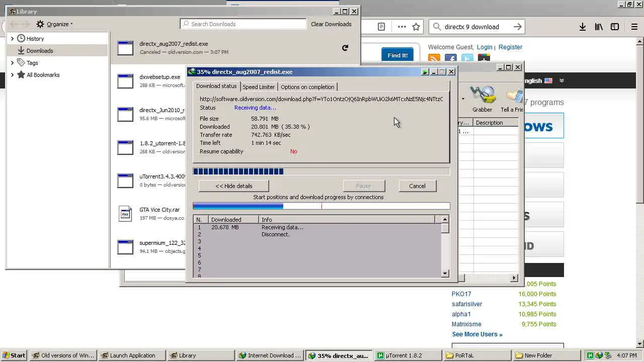The image size is (644, 362).
Task: Click the connections progress bar
Action: click(321, 206)
